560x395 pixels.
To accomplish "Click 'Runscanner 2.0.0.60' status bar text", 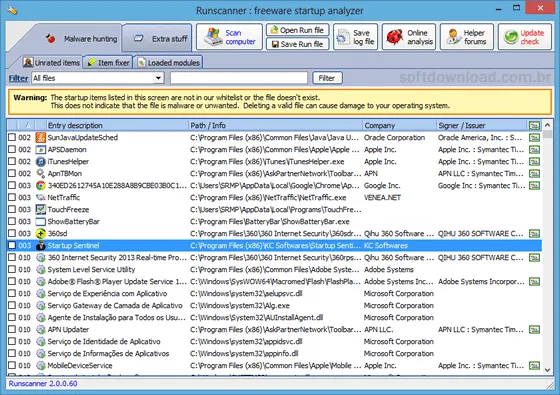I will pyautogui.click(x=43, y=384).
